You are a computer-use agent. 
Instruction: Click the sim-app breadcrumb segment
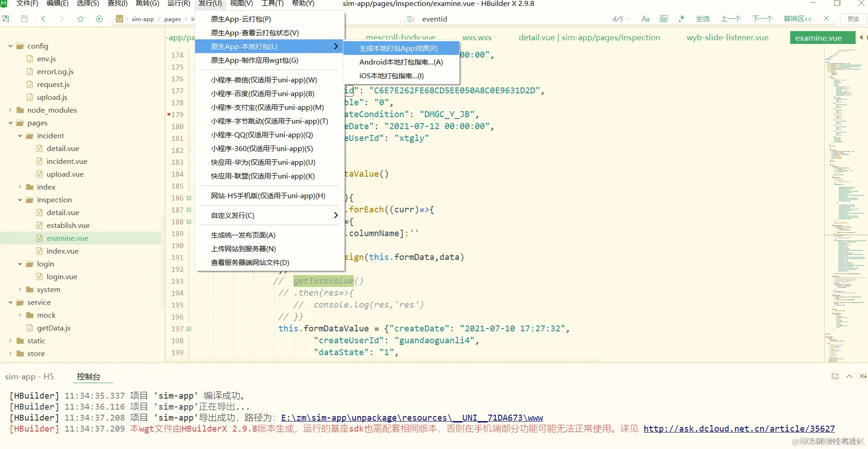(143, 19)
